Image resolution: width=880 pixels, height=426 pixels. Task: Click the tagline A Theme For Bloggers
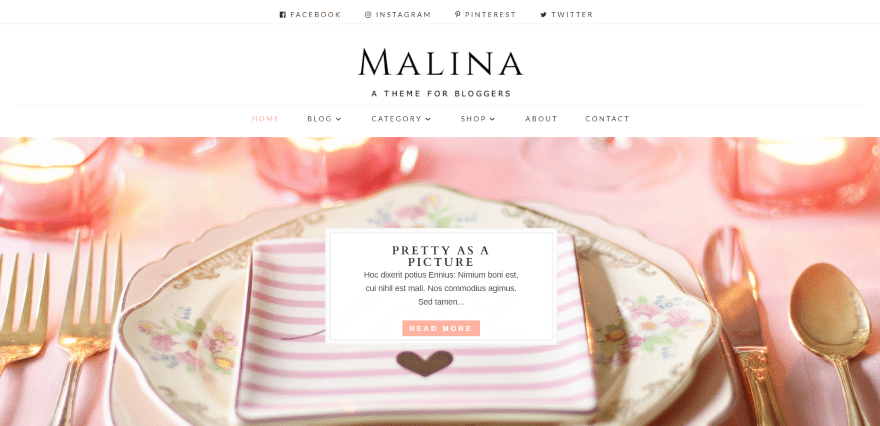pyautogui.click(x=441, y=94)
